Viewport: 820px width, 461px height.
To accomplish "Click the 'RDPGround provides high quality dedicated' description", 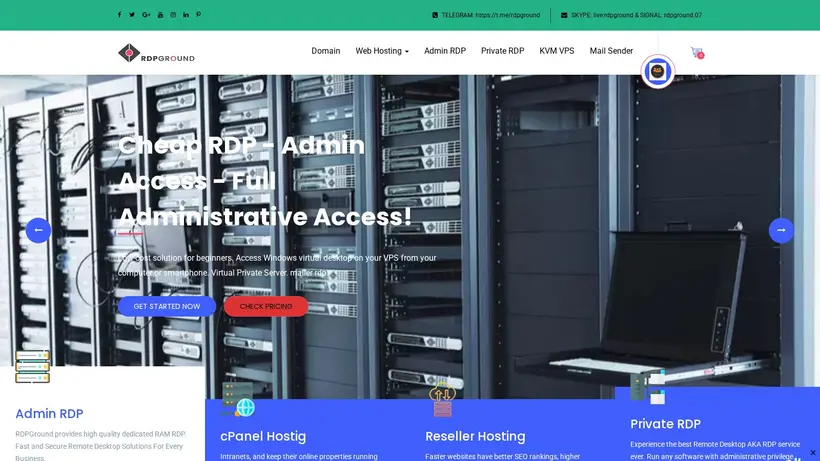I will [100, 446].
